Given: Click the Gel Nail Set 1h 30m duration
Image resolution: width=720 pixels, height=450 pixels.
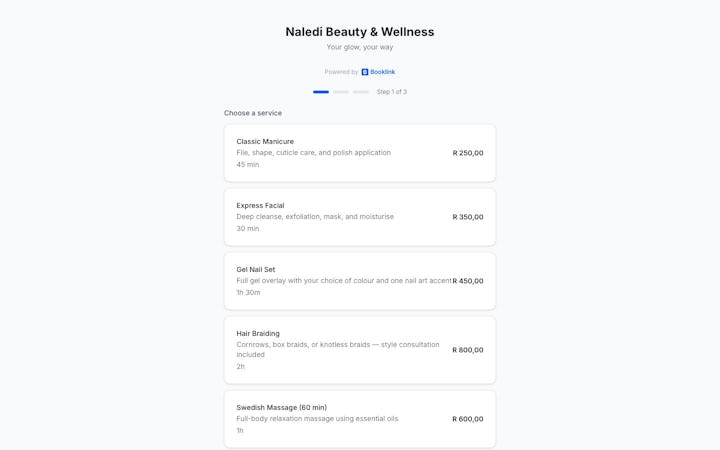Looking at the screenshot, I should click(248, 293).
